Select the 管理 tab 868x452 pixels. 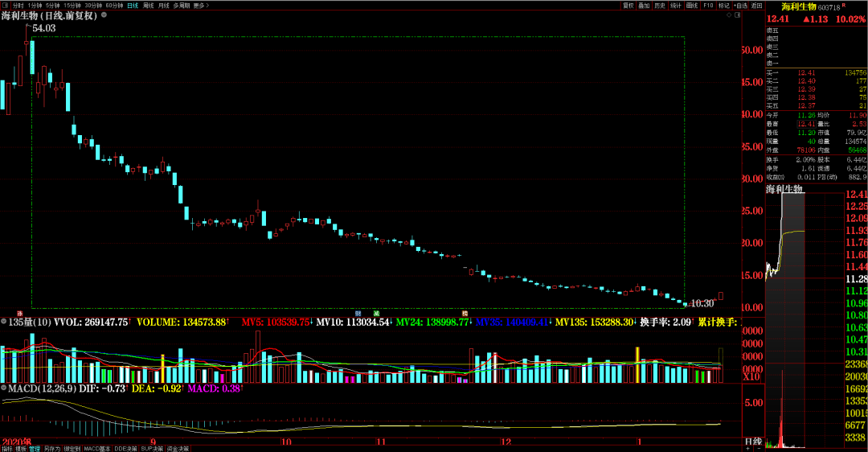[x=35, y=449]
